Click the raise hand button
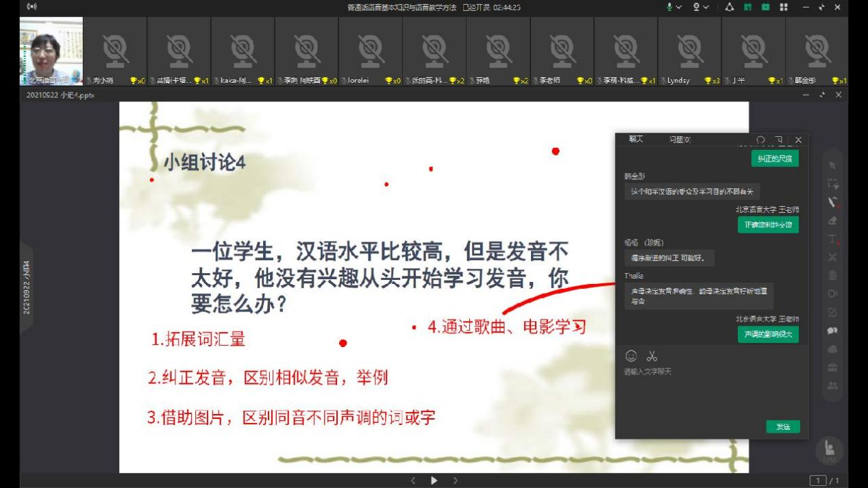Viewport: 868px width, 488px height. click(x=830, y=450)
